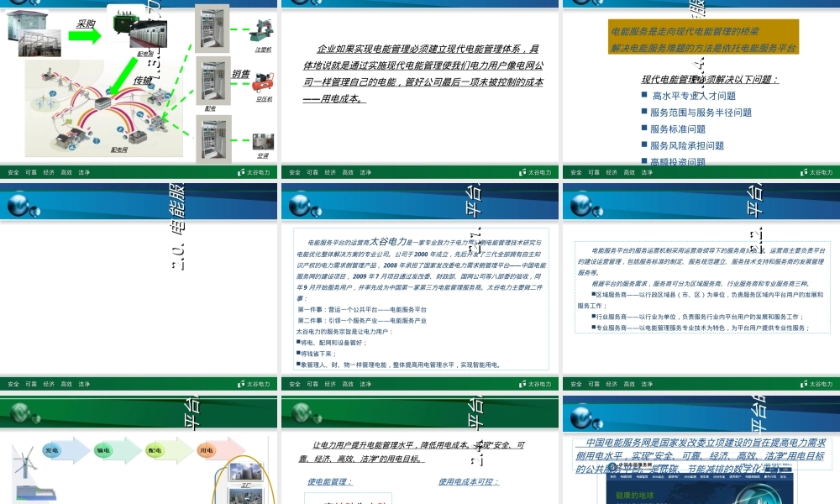Select the yellow highlighted 电能服务 text box
The width and height of the screenshot is (840, 504).
click(703, 37)
